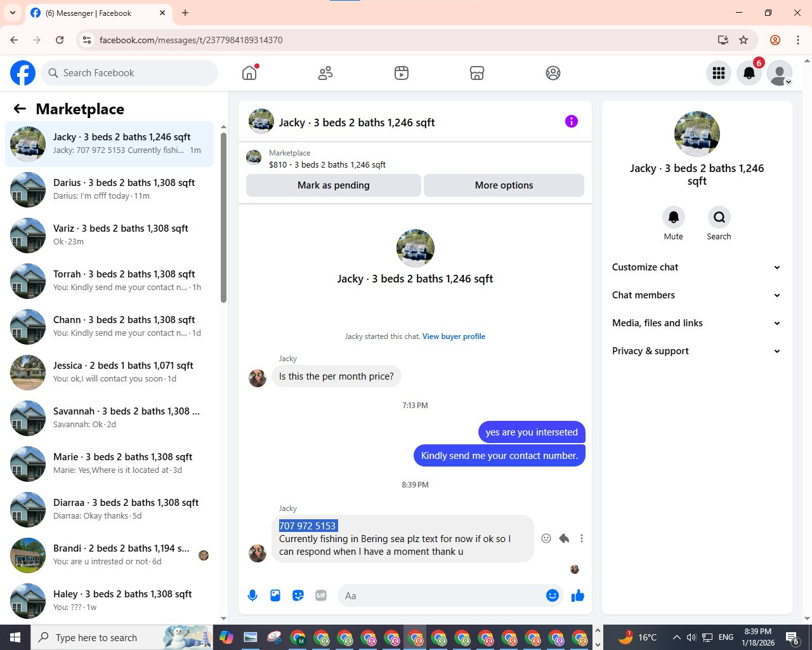Open the tab search dropdown arrow
This screenshot has width=812, height=650.
[12, 13]
